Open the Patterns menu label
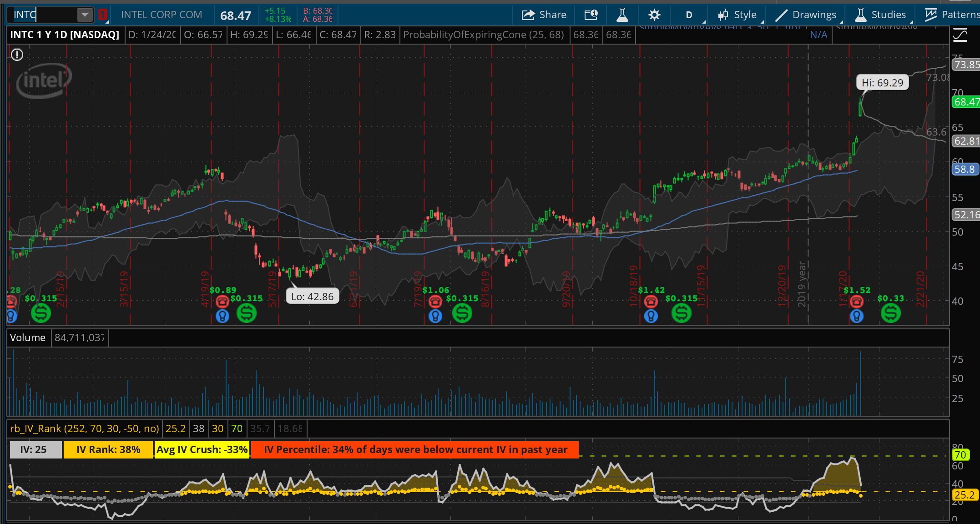 click(960, 15)
